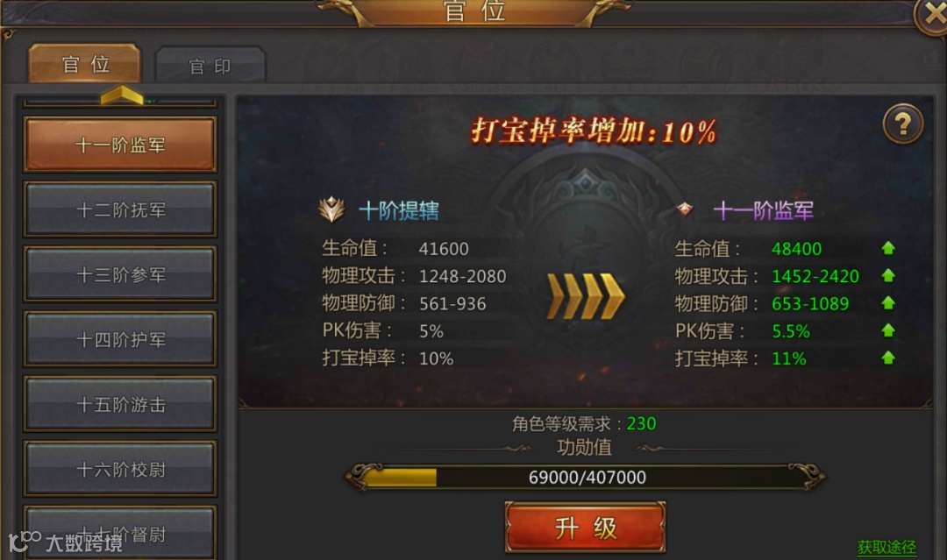The width and height of the screenshot is (947, 560).
Task: Click the green arrow beside 物理防御 653-1089
Action: [x=887, y=303]
